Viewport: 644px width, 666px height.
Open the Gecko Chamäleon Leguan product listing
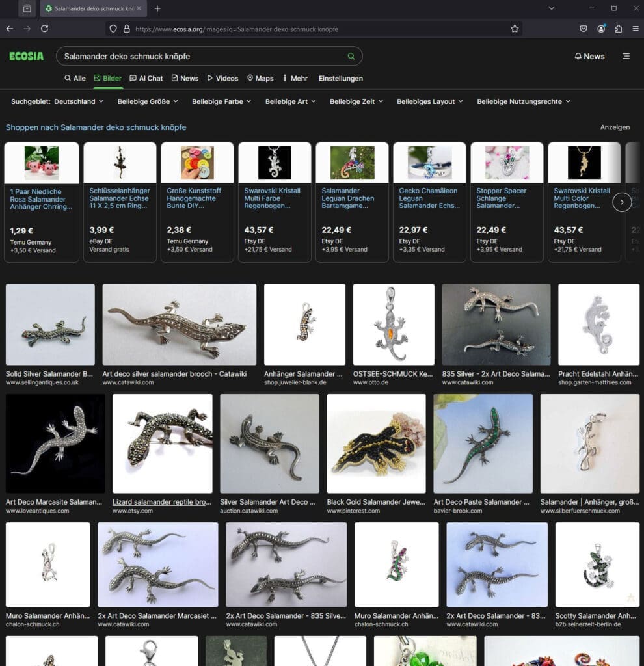coord(429,202)
